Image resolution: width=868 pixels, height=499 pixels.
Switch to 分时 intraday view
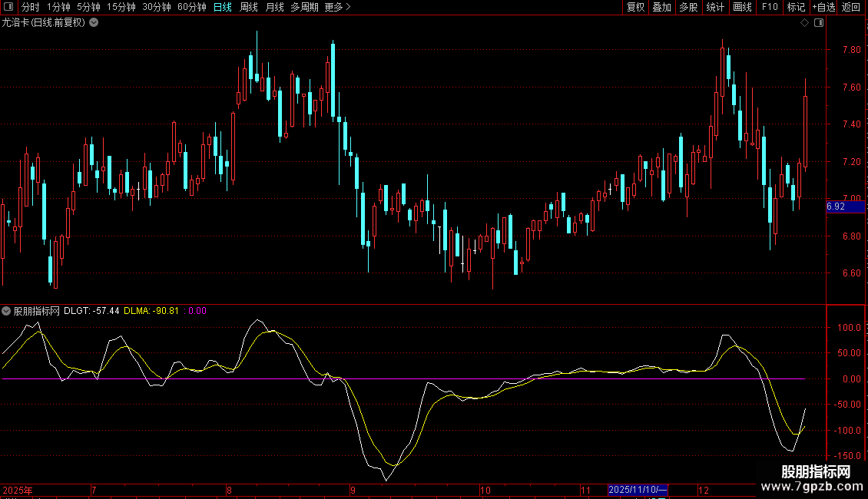click(31, 7)
